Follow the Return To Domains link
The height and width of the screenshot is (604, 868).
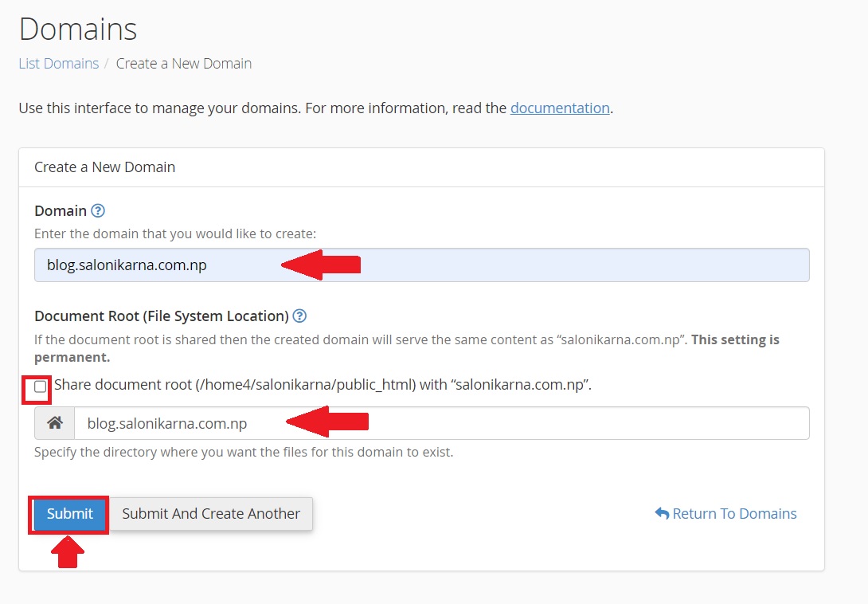[x=733, y=514]
